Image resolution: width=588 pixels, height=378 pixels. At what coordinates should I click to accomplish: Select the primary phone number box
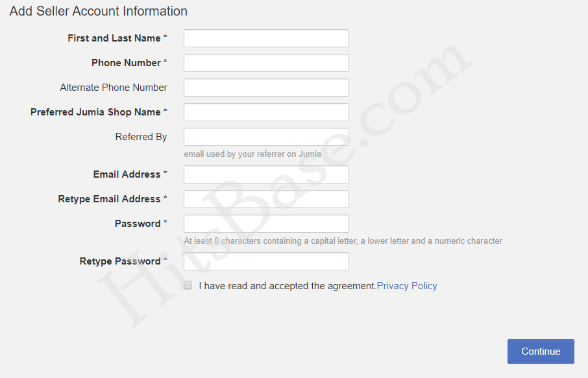(x=265, y=62)
